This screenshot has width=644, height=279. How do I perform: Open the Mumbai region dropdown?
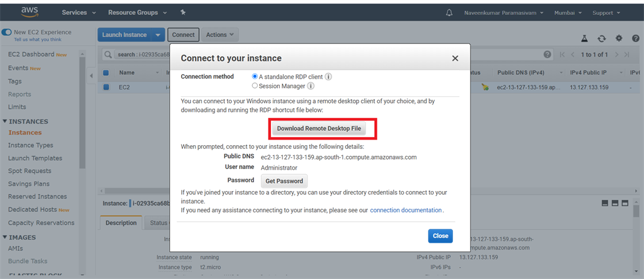568,13
